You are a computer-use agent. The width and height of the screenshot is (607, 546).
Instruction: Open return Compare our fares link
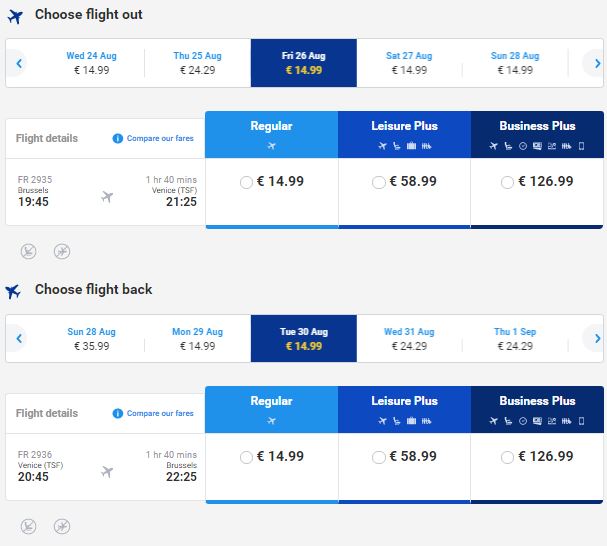[160, 413]
